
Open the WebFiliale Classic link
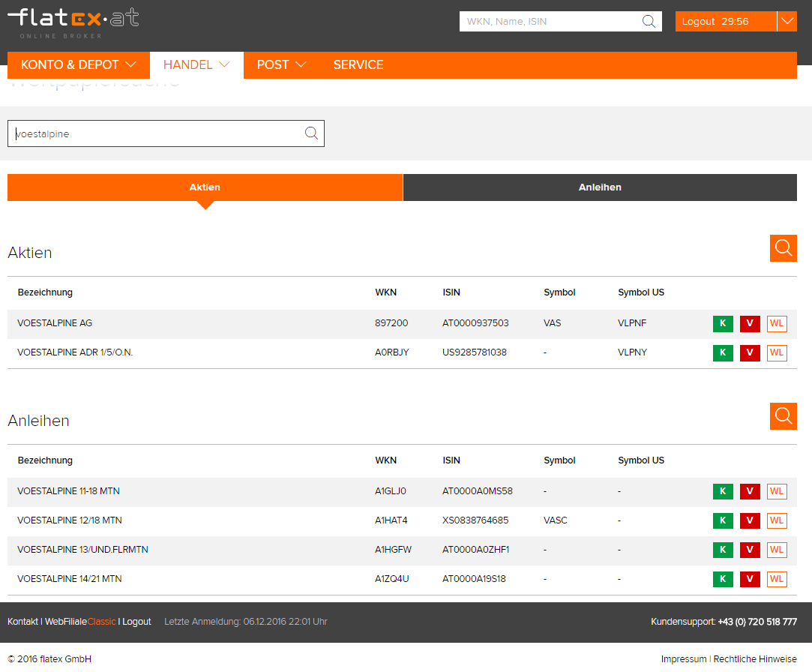(80, 622)
